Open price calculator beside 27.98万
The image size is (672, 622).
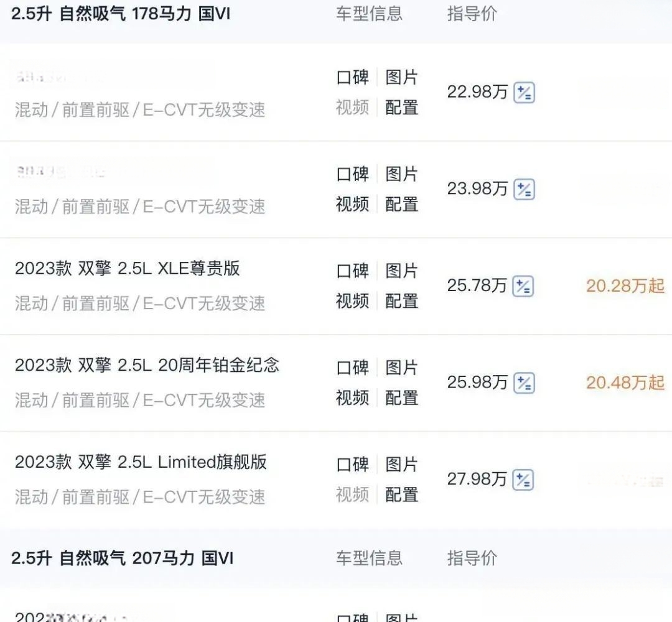point(524,480)
